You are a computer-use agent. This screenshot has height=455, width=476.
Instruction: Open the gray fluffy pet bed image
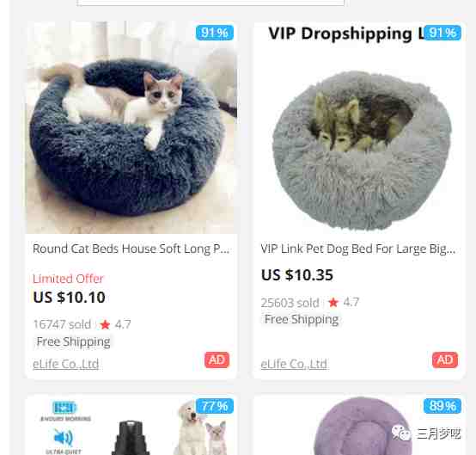[359, 127]
